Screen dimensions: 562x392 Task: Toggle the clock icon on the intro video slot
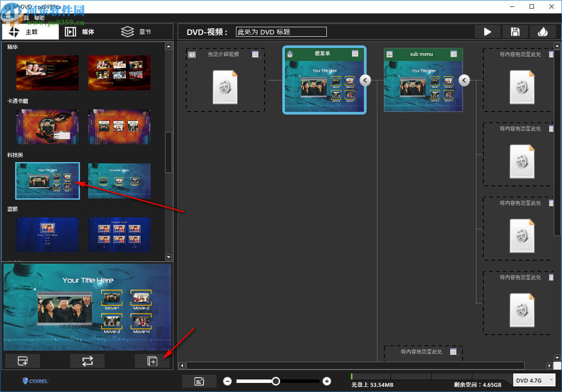[192, 54]
